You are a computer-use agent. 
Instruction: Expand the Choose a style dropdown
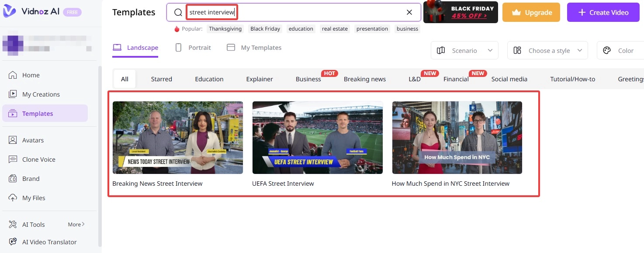point(547,50)
